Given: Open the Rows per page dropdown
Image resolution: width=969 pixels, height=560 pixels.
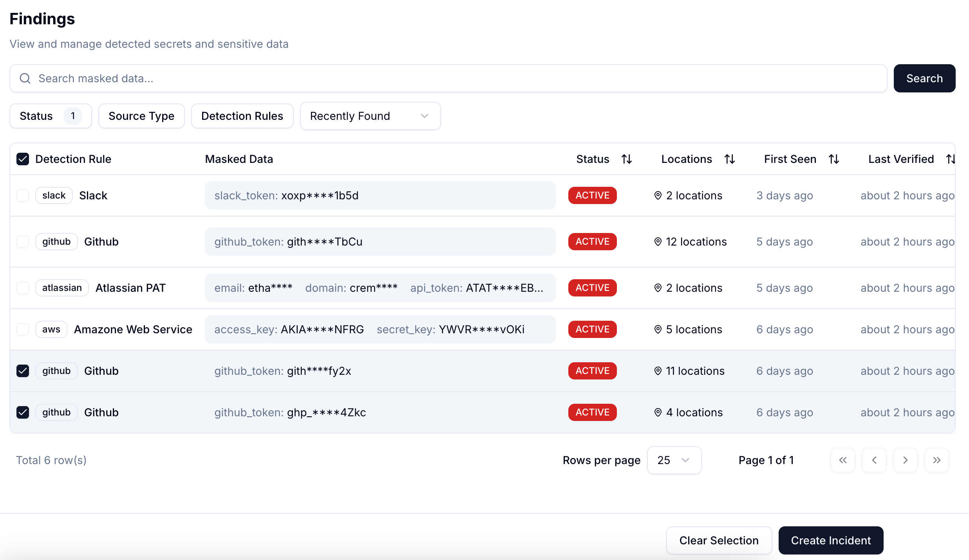Looking at the screenshot, I should coord(674,460).
